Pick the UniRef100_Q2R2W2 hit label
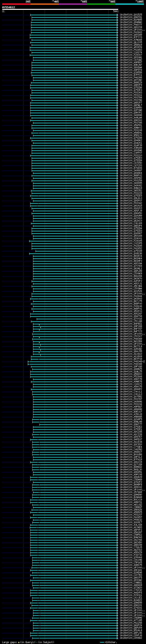The image size is (146, 644). pyautogui.click(x=131, y=349)
